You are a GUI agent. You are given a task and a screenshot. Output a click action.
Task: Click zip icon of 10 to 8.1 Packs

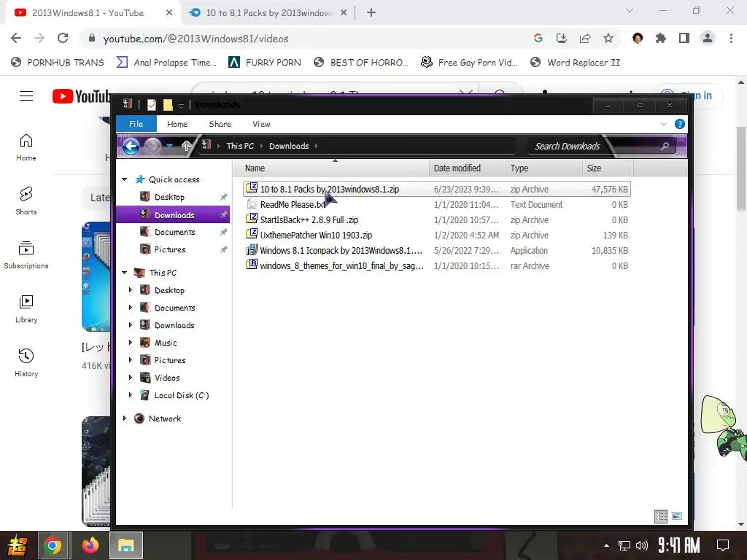(252, 188)
